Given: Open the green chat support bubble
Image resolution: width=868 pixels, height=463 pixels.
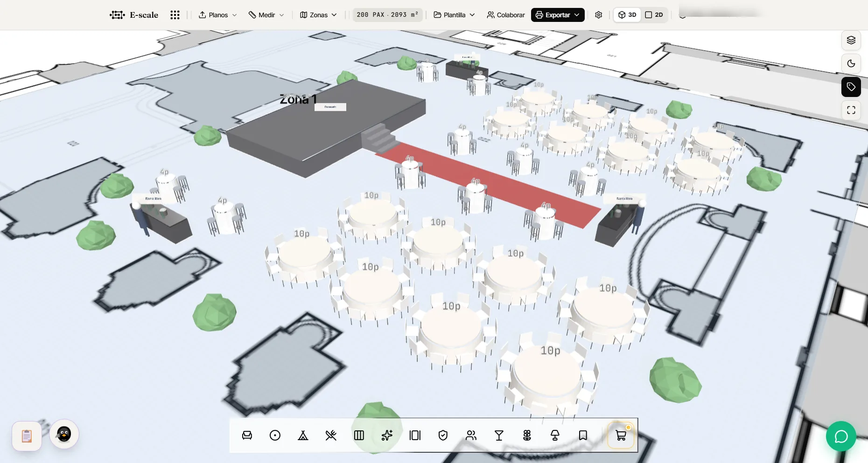Looking at the screenshot, I should click(841, 436).
